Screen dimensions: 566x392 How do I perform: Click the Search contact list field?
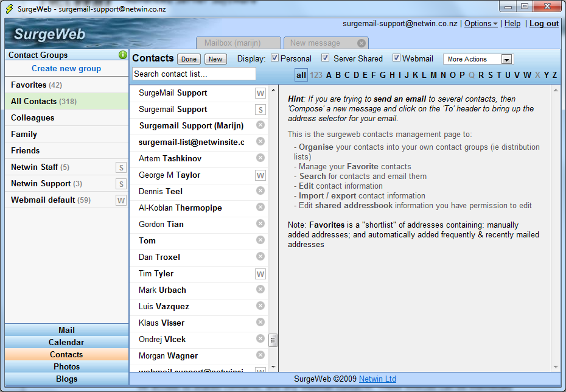tap(194, 74)
